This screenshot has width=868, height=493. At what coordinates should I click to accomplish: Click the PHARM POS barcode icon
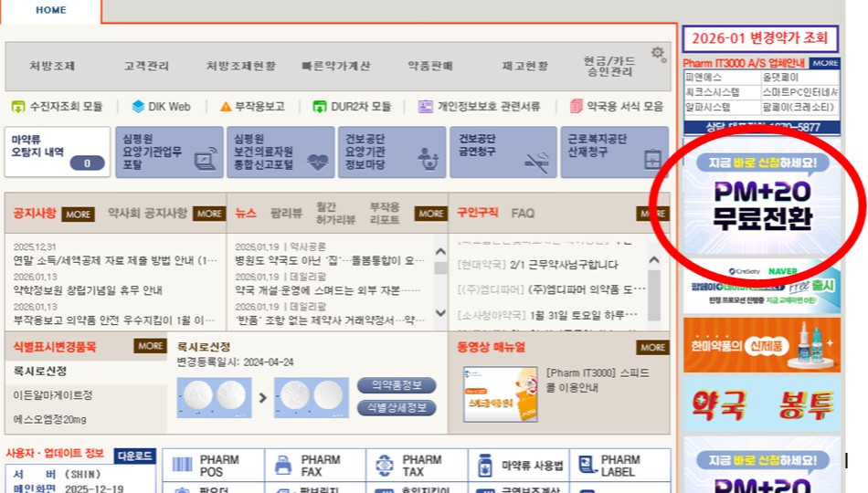(x=182, y=464)
